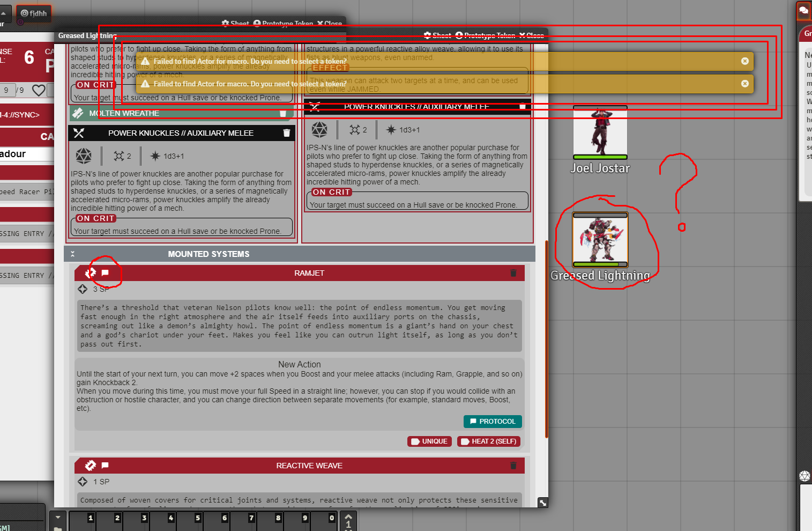This screenshot has height=531, width=812.
Task: Select macro hotbar slot 5
Action: click(x=190, y=521)
